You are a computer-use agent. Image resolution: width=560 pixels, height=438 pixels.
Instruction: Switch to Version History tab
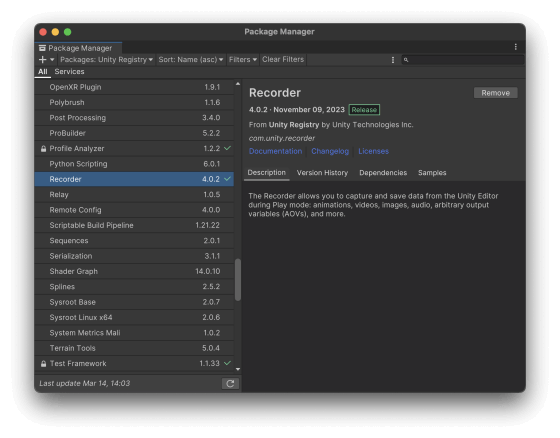(322, 173)
